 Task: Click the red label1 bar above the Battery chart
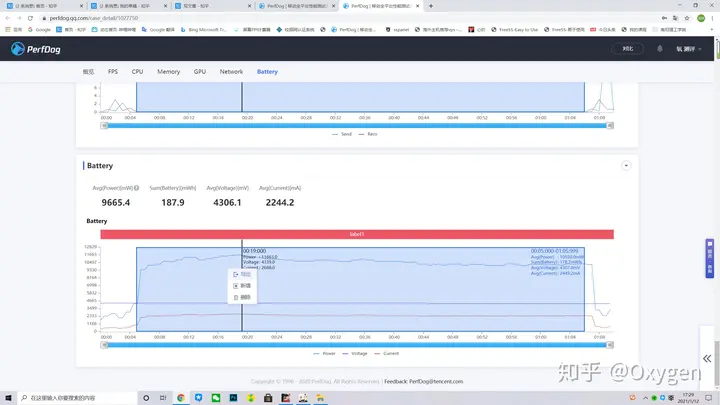[357, 234]
